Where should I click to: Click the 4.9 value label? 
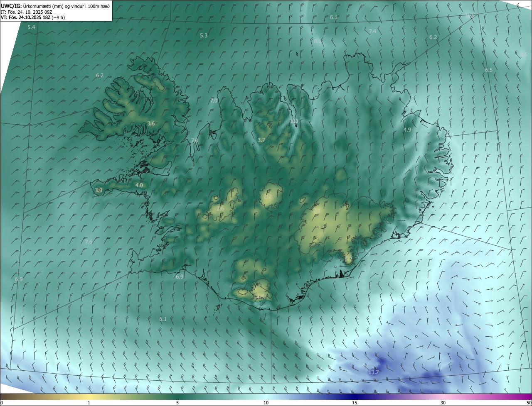pyautogui.click(x=407, y=130)
